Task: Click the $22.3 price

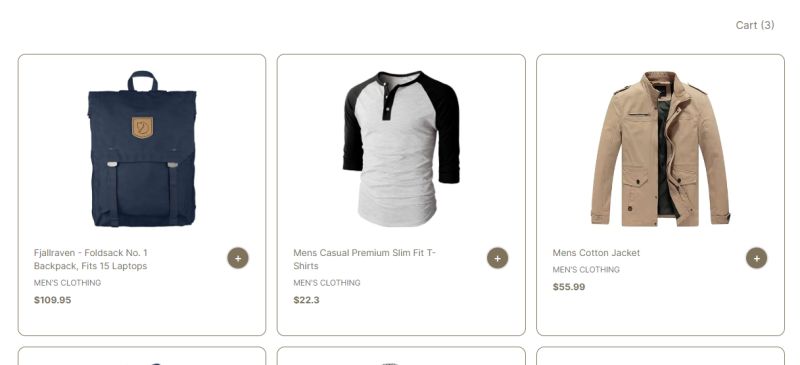Action: click(306, 300)
